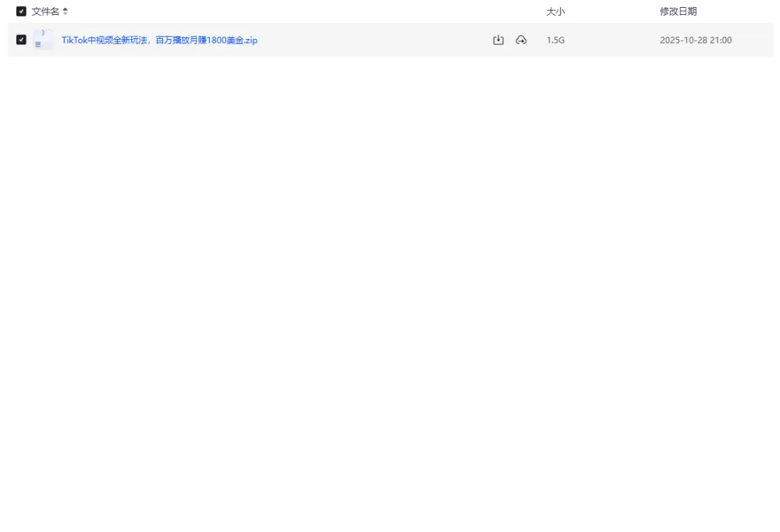Open the TikTok中视频全新玩法 zip file link

(x=161, y=39)
